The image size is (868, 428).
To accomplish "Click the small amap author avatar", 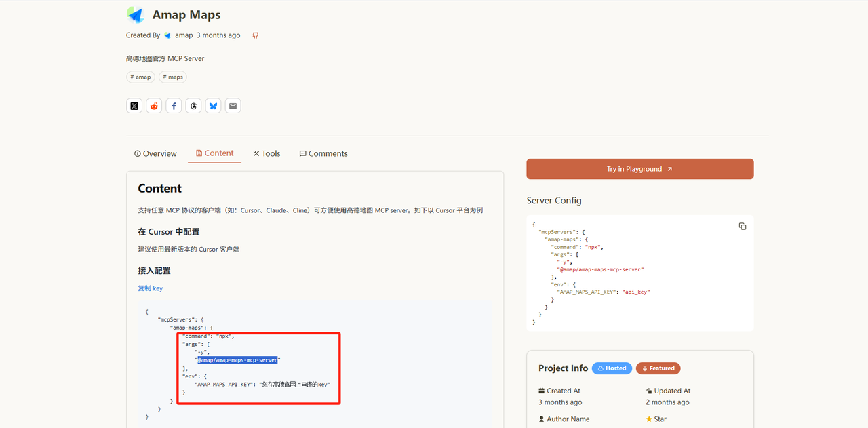I will [x=167, y=35].
